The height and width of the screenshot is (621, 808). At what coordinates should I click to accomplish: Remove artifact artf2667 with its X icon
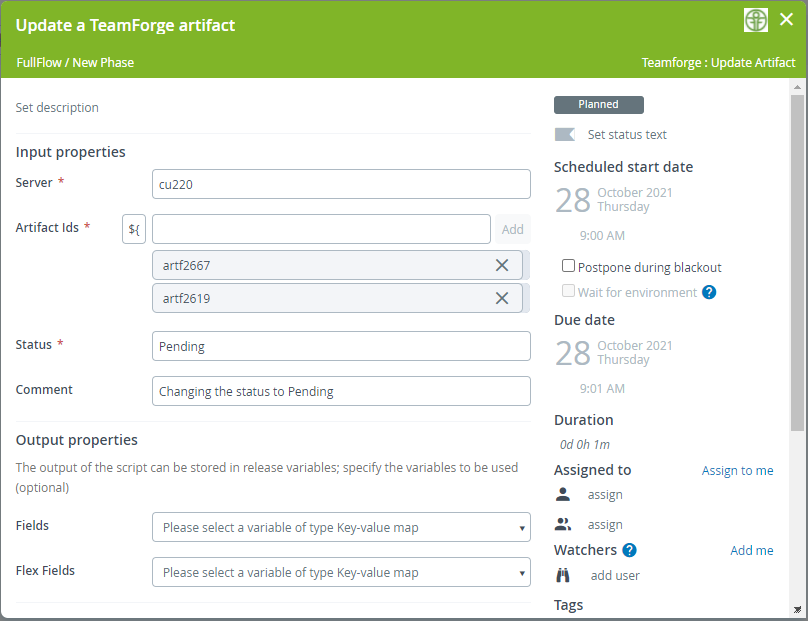click(502, 265)
